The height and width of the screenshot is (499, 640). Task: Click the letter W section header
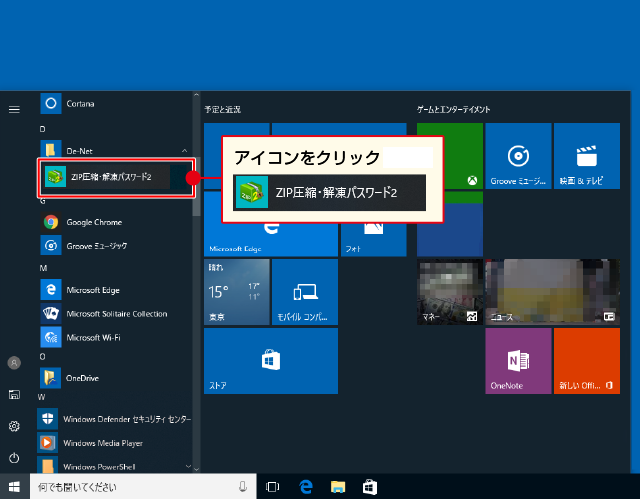pos(42,397)
